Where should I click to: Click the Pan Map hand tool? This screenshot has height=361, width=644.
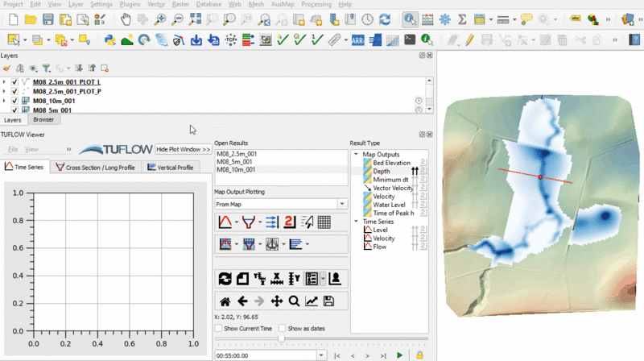click(126, 19)
